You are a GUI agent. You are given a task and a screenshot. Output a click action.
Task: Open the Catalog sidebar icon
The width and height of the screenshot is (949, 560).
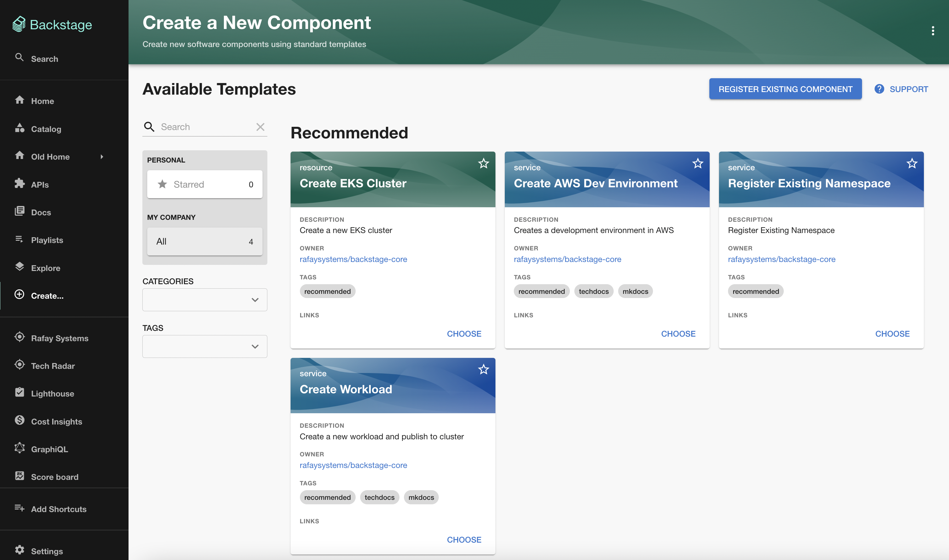point(20,128)
